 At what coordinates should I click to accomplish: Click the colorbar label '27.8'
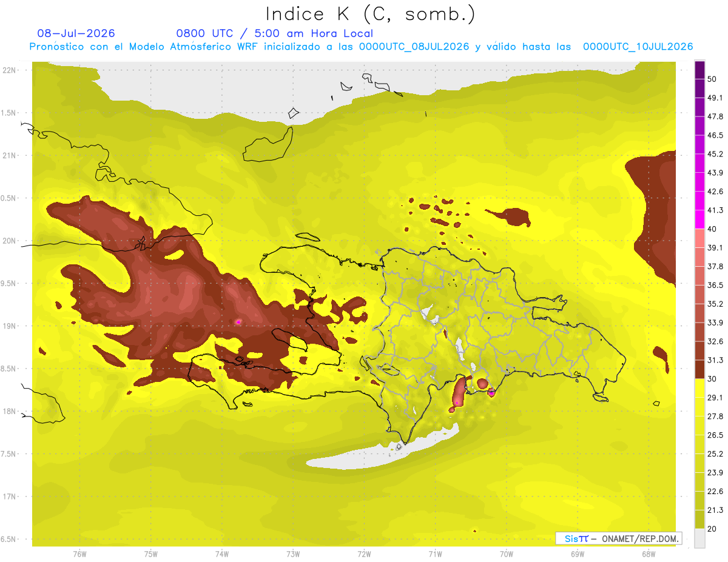tap(715, 416)
